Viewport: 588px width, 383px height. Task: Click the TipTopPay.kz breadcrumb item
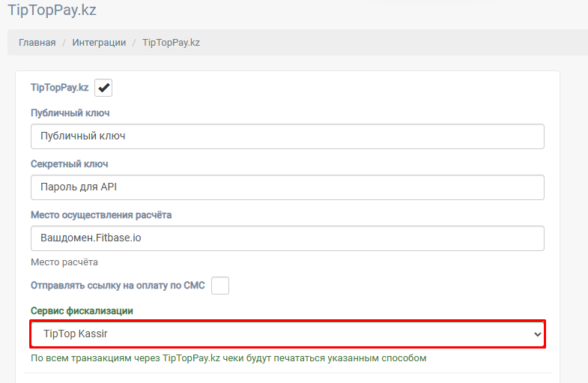pyautogui.click(x=171, y=43)
